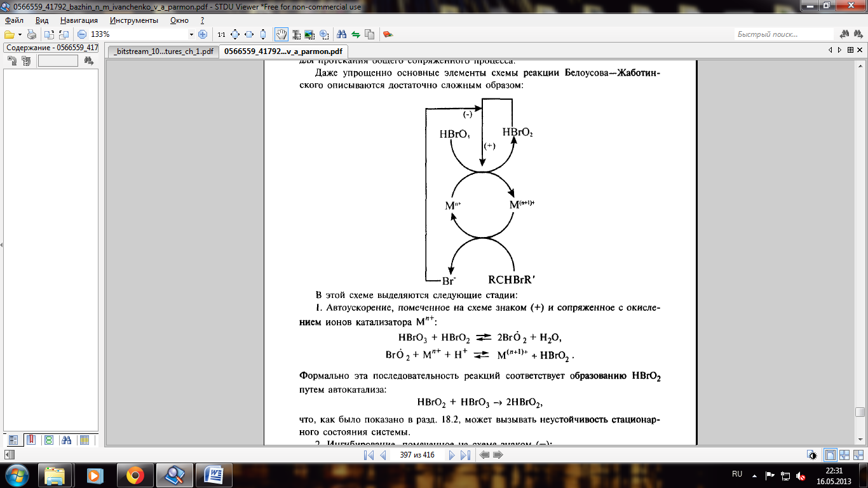
Task: Go to next page button
Action: coord(452,455)
